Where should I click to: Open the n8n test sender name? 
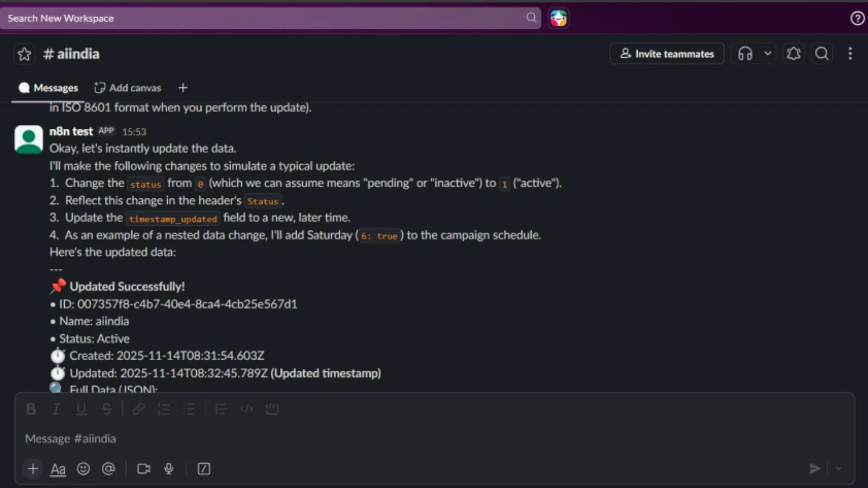[x=71, y=131]
